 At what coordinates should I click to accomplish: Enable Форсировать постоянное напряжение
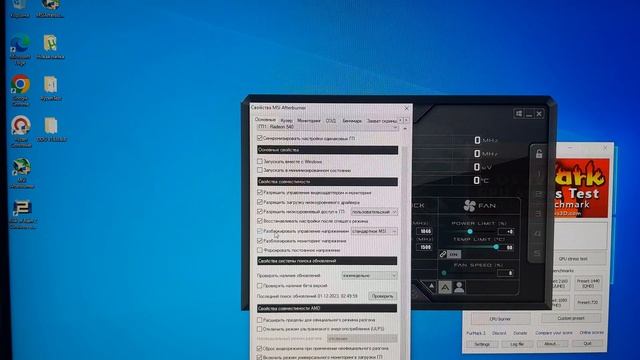click(260, 250)
